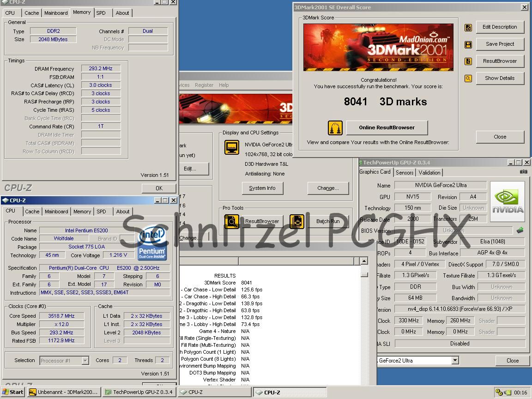Open the Register menu in 3DMark window

[x=204, y=85]
